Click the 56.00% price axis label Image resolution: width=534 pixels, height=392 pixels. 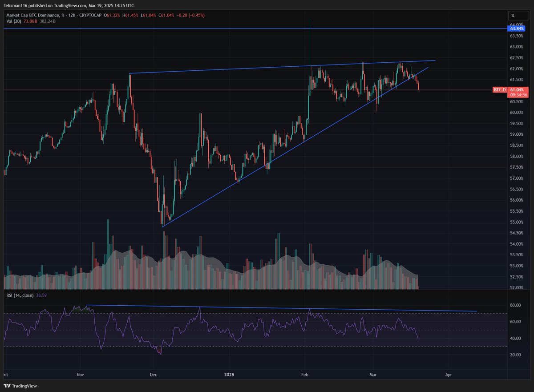point(516,200)
